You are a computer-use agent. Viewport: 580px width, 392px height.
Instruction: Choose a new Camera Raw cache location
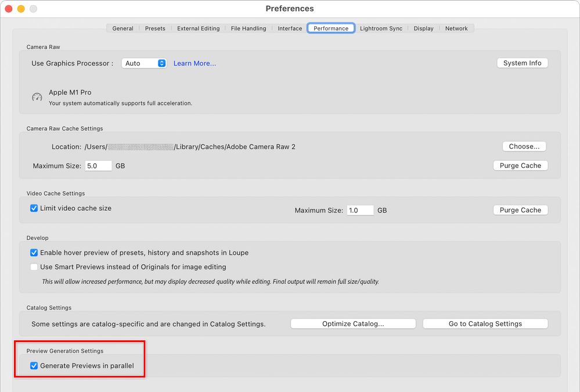click(x=524, y=146)
